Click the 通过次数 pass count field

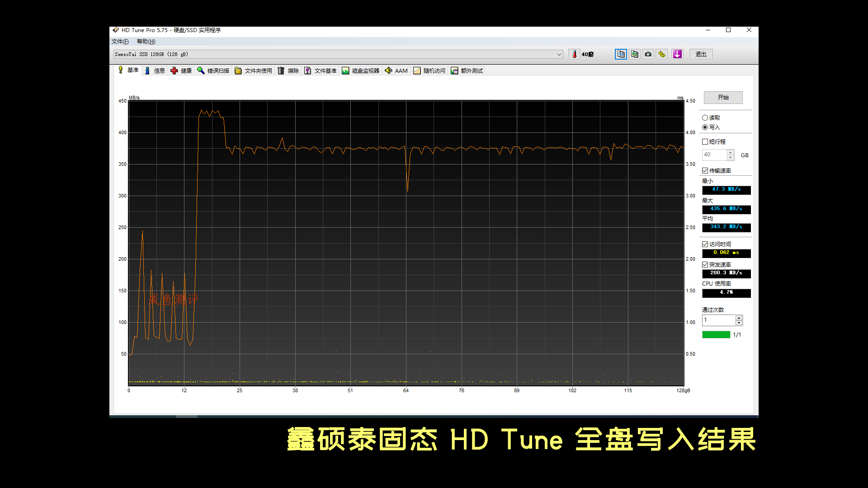point(718,320)
